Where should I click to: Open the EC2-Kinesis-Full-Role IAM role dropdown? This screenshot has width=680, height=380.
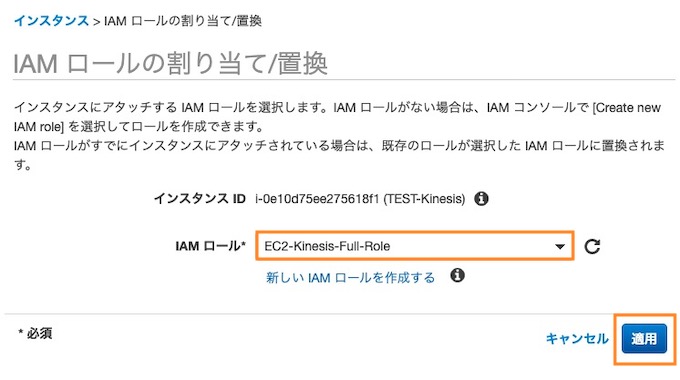(x=415, y=246)
